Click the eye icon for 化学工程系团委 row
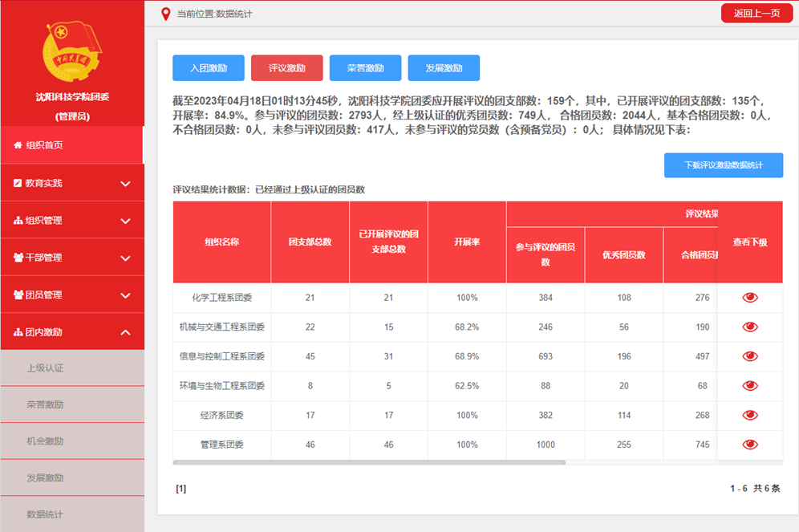The image size is (799, 532). [750, 298]
